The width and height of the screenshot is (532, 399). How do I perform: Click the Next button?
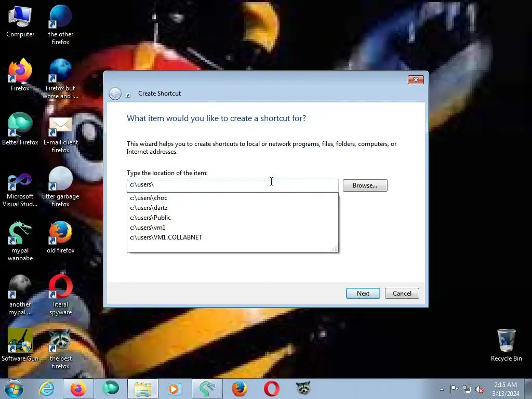363,293
